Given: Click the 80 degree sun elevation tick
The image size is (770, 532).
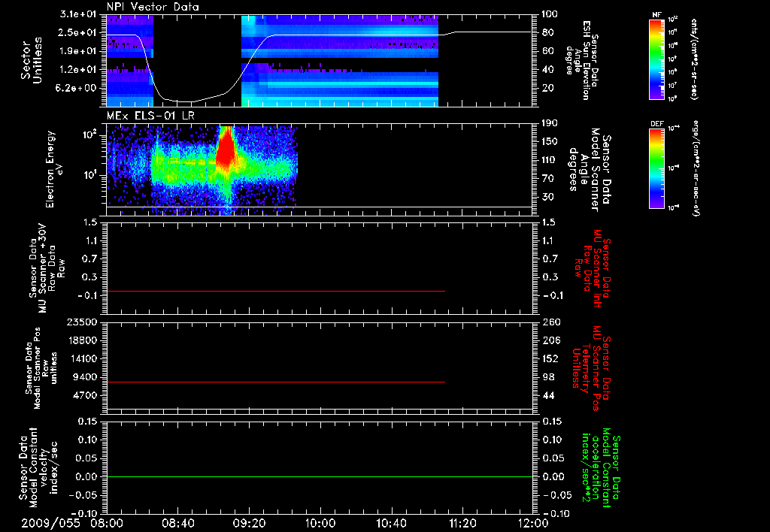Looking at the screenshot, I should coord(548,32).
